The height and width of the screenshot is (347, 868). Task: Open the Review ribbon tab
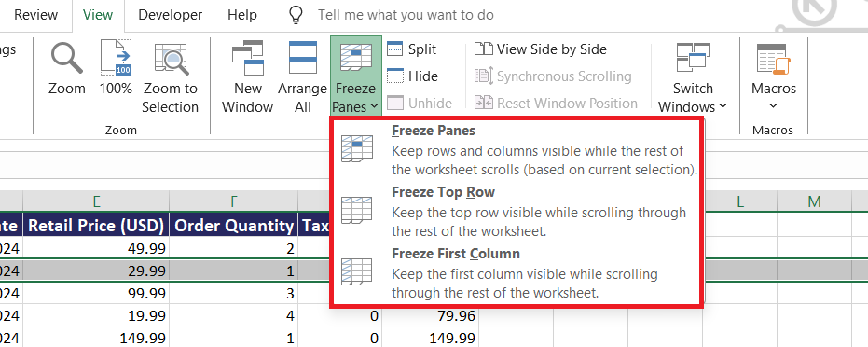pyautogui.click(x=36, y=15)
